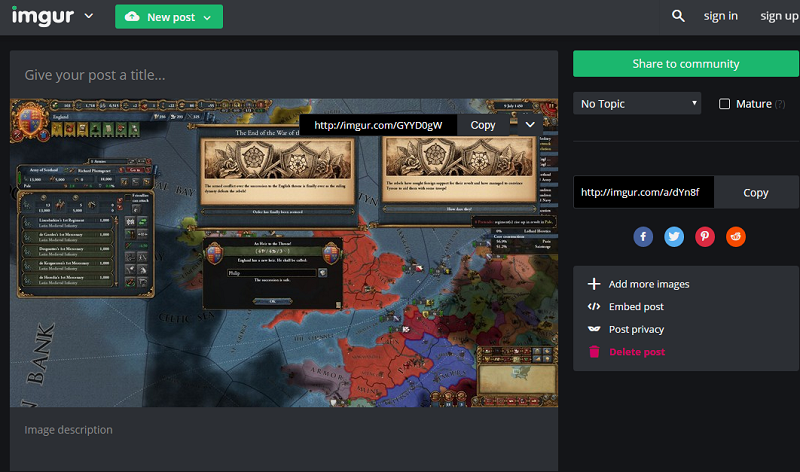Viewport: 800px width, 472px height.
Task: Share post via Pinterest icon
Action: pos(705,237)
